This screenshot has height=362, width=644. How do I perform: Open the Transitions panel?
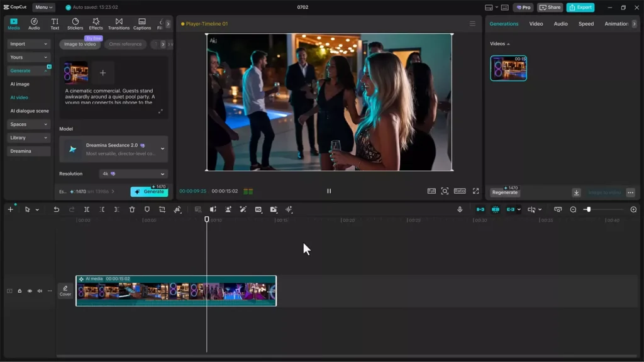[x=119, y=24]
